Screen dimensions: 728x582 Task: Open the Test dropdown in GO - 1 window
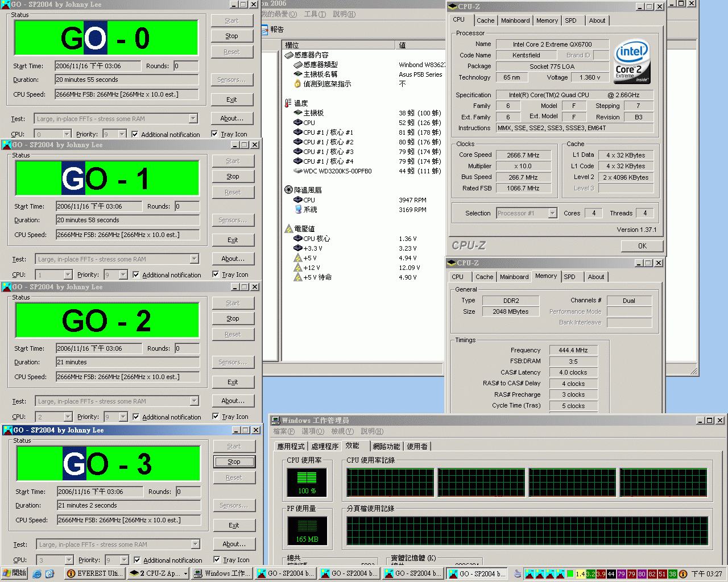195,259
